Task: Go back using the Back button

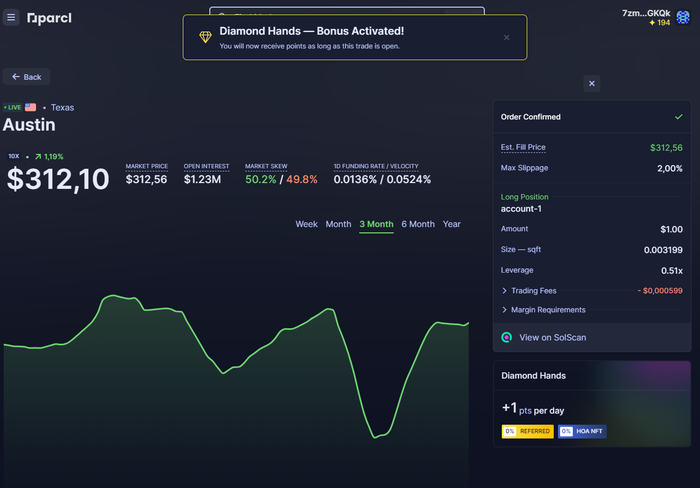Action: point(27,77)
